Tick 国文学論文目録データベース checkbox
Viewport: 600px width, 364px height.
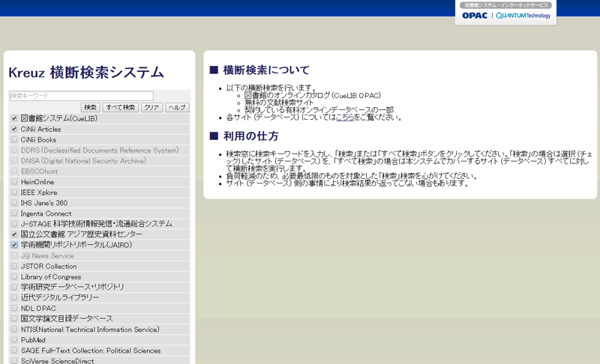14,318
